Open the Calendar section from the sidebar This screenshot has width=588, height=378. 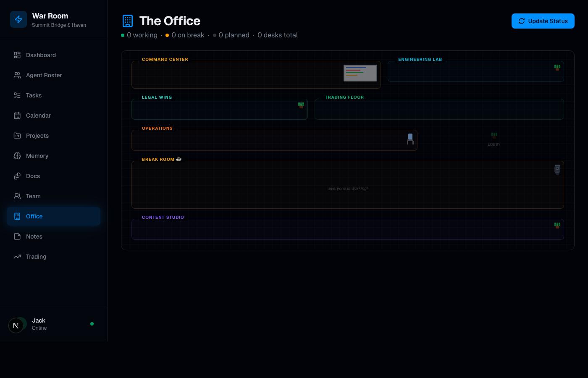pyautogui.click(x=38, y=115)
